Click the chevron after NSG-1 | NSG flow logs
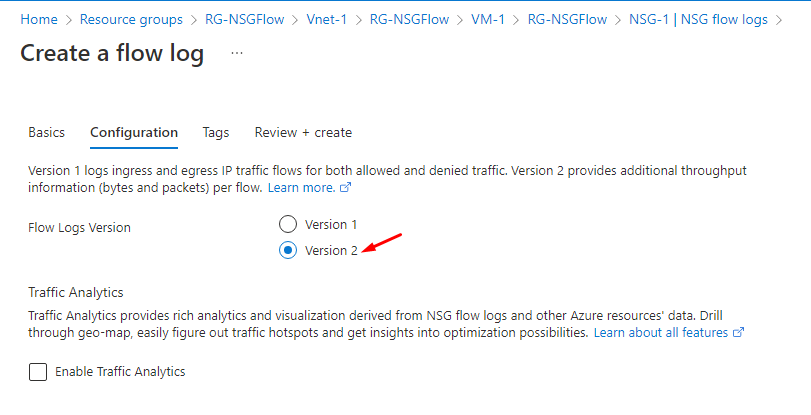Viewport: 811px width, 415px height. tap(779, 20)
